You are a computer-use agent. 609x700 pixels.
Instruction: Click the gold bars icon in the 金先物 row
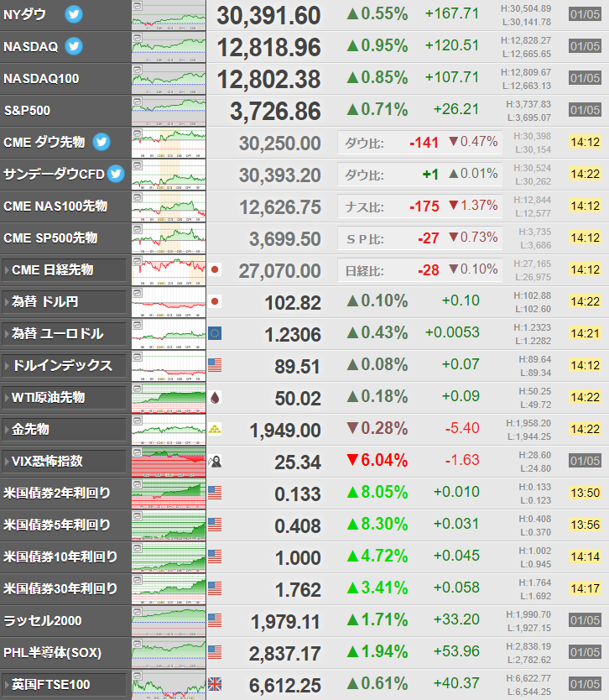tap(215, 430)
